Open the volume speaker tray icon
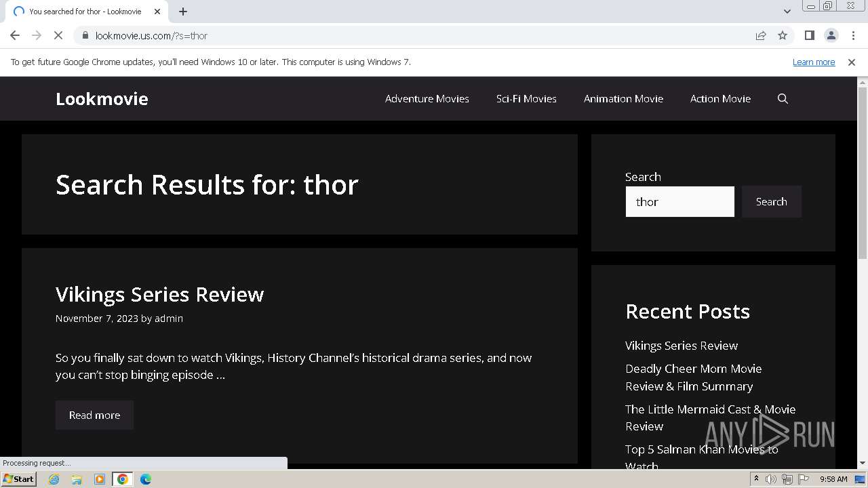This screenshot has width=868, height=488. coord(771,479)
